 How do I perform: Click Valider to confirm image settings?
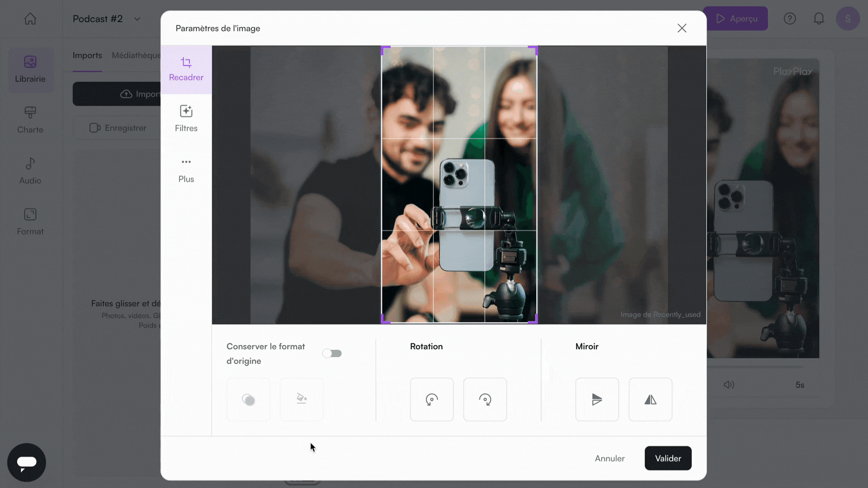tap(668, 458)
